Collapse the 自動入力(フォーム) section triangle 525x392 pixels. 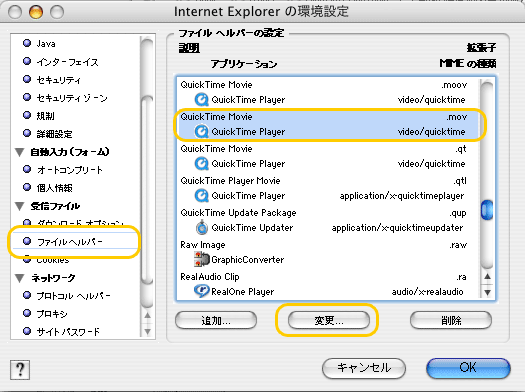(20, 152)
